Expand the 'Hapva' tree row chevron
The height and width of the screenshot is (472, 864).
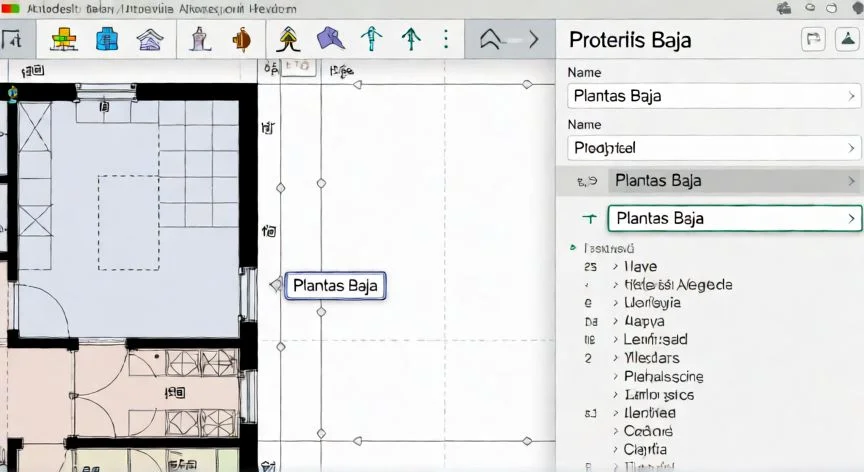pos(615,321)
